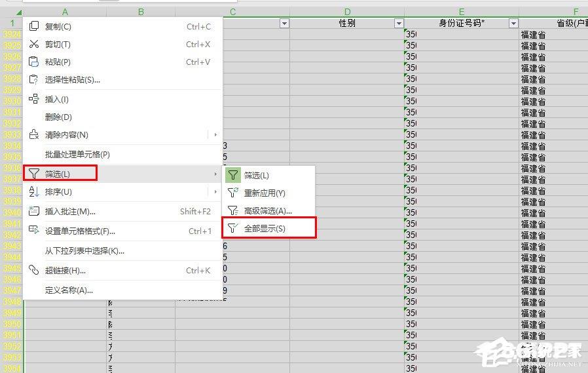Click the 身份证号码* header cell
This screenshot has height=373, width=588.
pyautogui.click(x=462, y=23)
